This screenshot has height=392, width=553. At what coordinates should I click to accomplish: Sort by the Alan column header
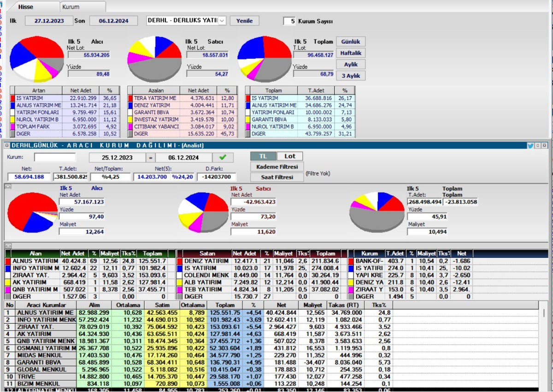tap(35, 253)
